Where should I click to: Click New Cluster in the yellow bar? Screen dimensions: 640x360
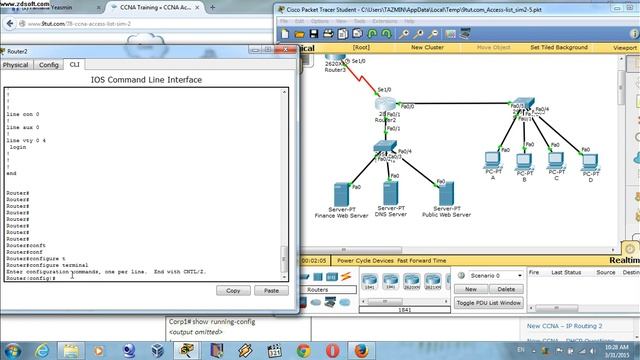(427, 47)
